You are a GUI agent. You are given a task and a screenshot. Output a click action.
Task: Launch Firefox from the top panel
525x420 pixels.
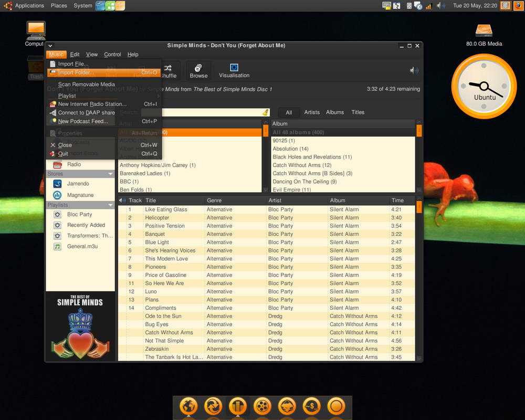pyautogui.click(x=518, y=5)
